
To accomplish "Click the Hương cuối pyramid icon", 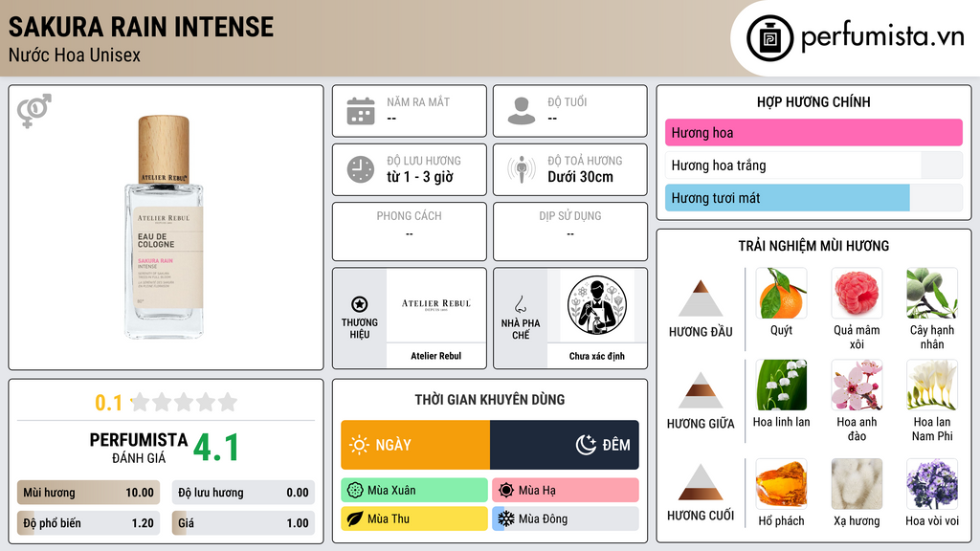I will 701,482.
